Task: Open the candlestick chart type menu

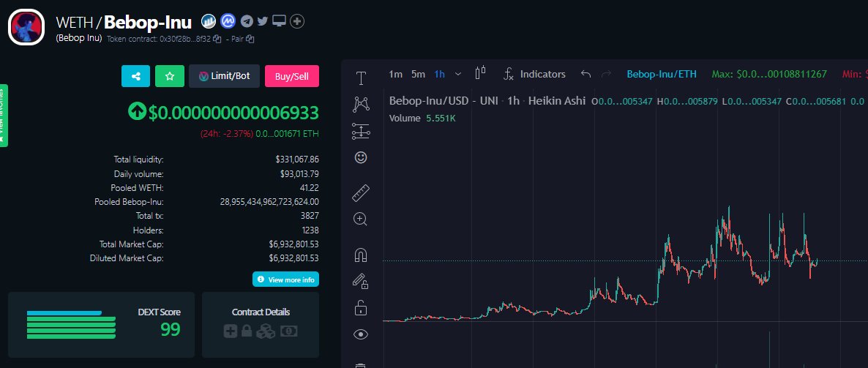Action: coord(481,72)
